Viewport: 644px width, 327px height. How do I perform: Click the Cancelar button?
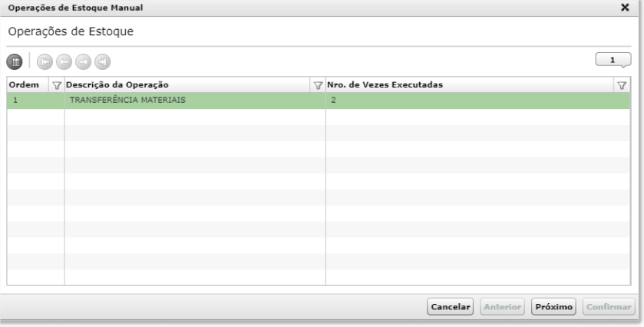click(450, 307)
